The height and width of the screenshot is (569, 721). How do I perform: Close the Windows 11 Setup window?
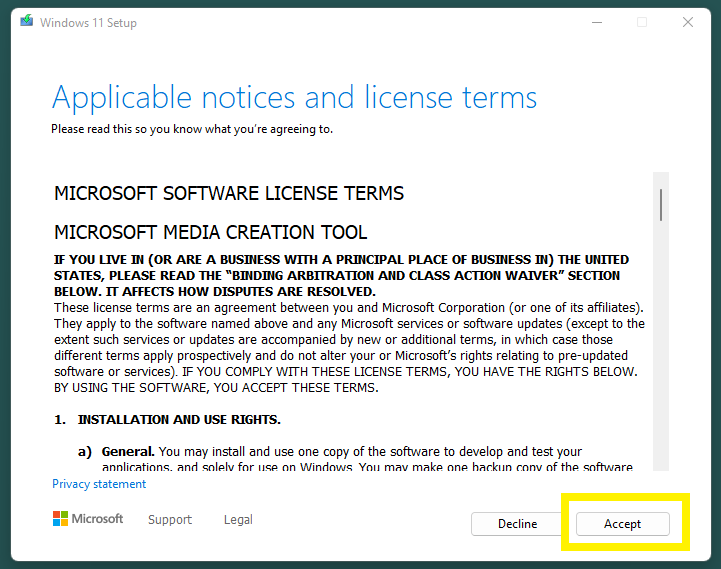(688, 22)
